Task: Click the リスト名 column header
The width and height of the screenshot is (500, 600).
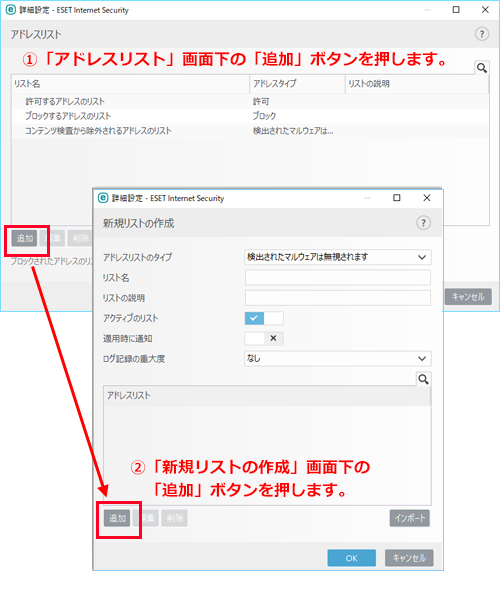Action: point(130,84)
